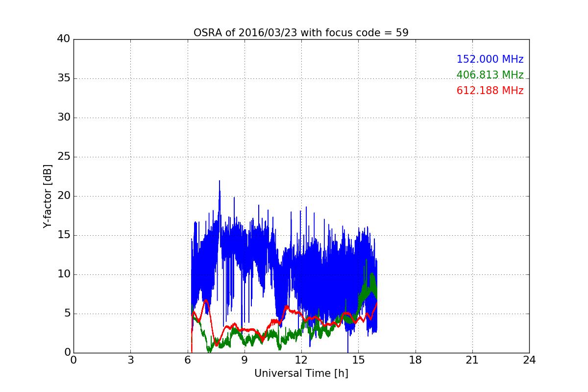Click the Y-factor [dB] axis label
This screenshot has height=392, width=588.
(x=48, y=196)
